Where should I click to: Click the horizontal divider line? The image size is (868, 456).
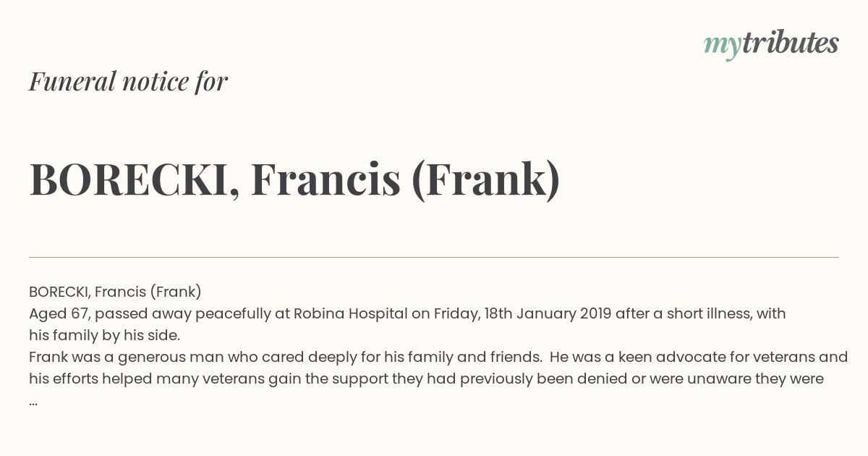[x=434, y=257]
